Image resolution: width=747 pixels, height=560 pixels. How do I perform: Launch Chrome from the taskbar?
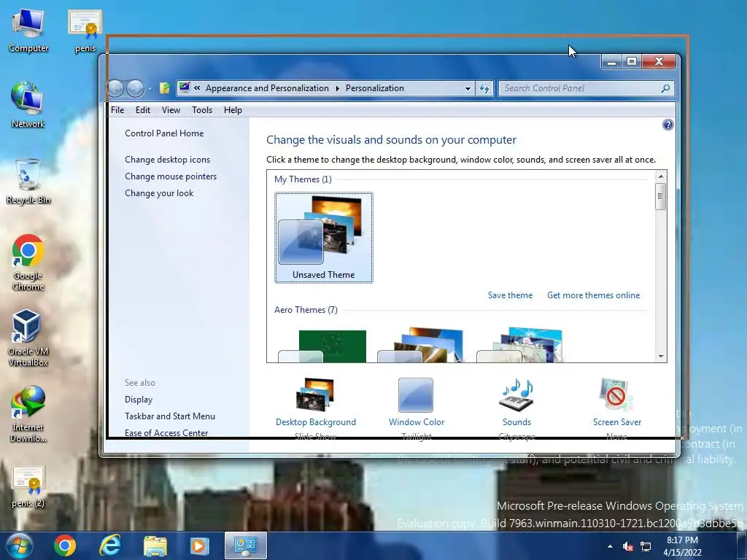(x=65, y=545)
